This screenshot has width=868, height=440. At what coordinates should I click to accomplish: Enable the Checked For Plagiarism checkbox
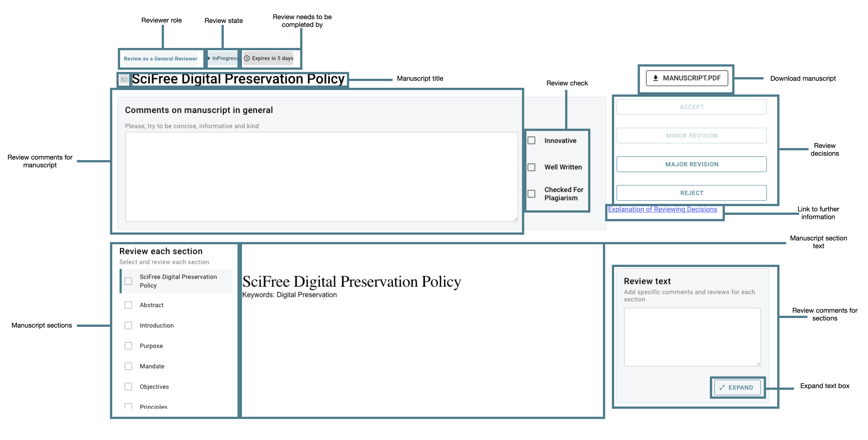[531, 194]
